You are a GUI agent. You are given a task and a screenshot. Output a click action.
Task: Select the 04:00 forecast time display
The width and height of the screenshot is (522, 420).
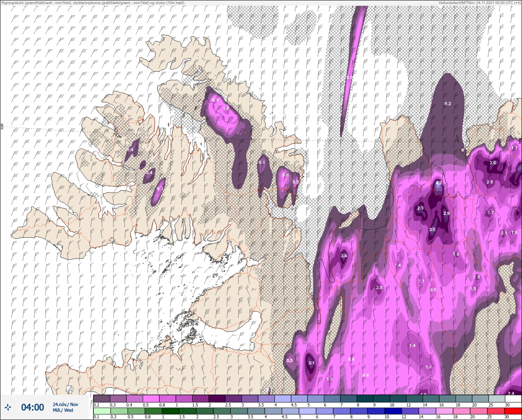click(x=33, y=407)
